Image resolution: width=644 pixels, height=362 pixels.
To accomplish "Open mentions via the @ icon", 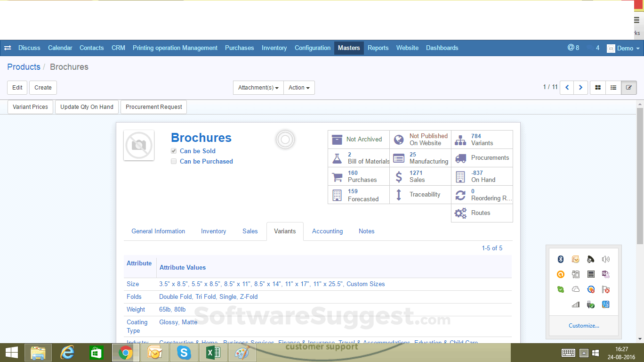I will tap(570, 48).
